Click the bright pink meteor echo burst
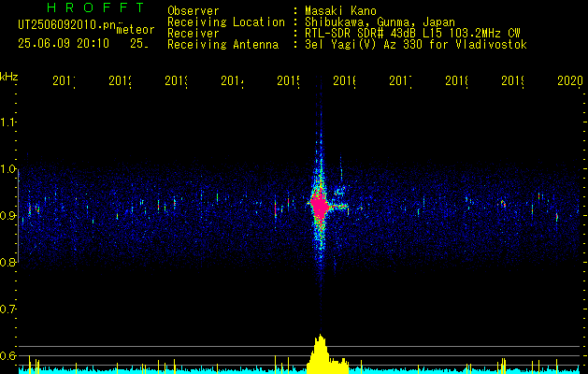 click(320, 205)
